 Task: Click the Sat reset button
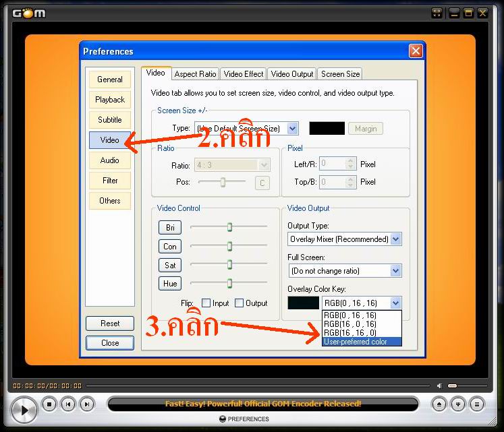click(x=170, y=265)
